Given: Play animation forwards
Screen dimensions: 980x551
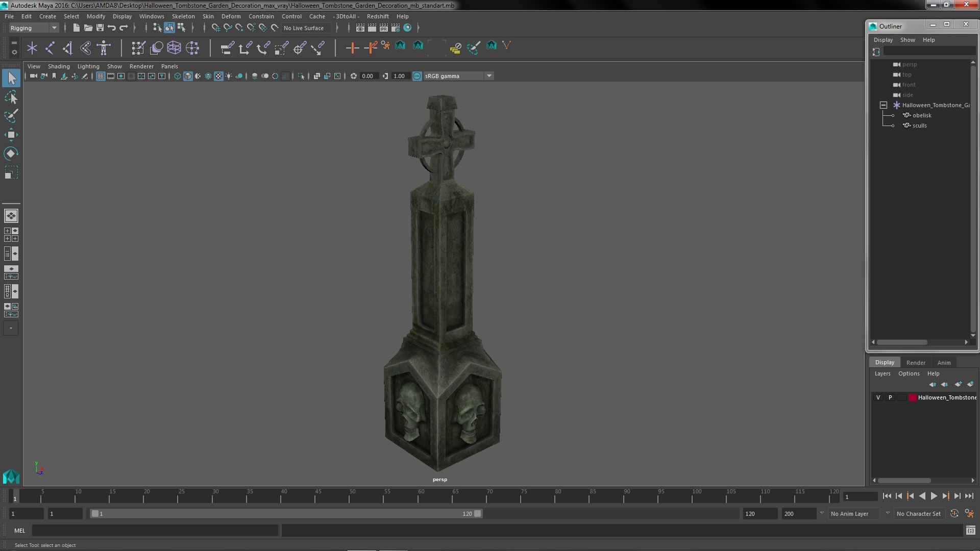Looking at the screenshot, I should [x=934, y=496].
